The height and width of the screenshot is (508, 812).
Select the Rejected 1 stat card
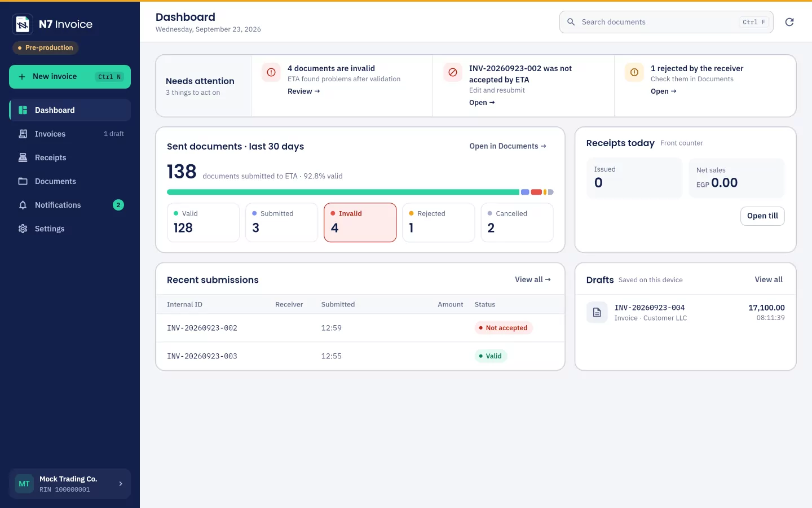439,222
